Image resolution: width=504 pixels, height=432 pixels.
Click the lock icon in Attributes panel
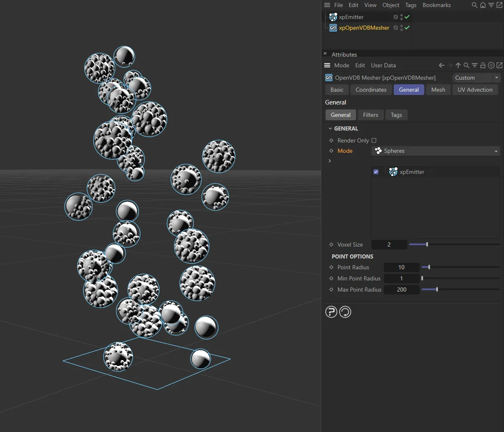click(x=483, y=65)
